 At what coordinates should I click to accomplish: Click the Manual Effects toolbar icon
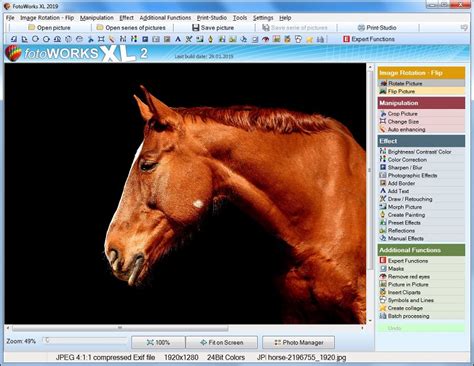[x=244, y=39]
